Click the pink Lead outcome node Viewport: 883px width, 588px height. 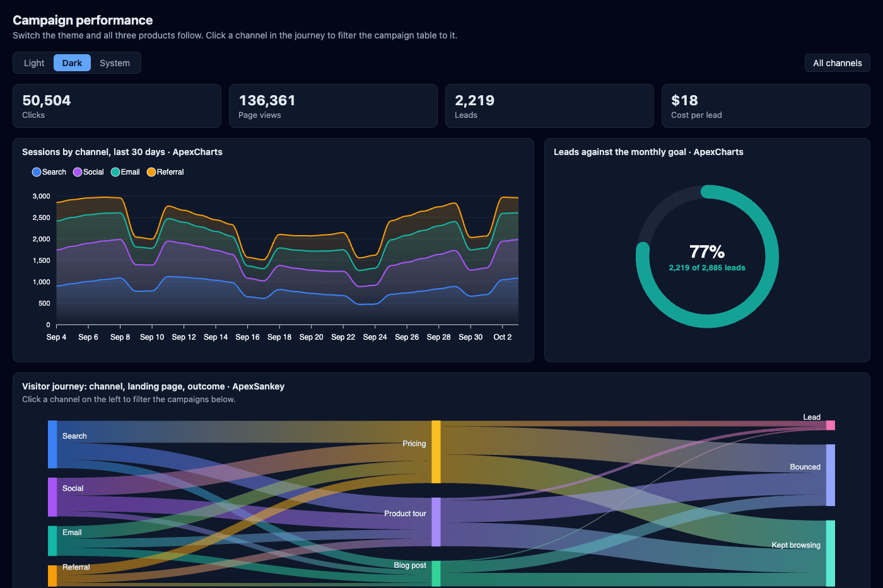coord(831,425)
